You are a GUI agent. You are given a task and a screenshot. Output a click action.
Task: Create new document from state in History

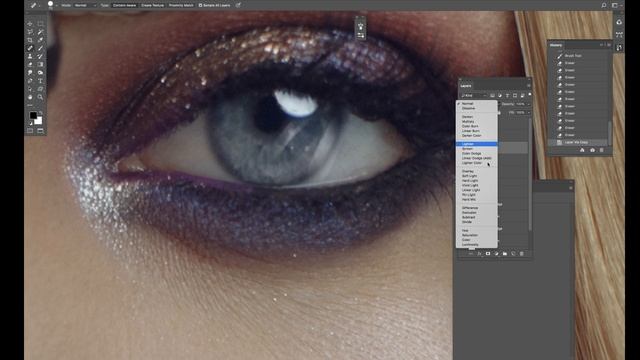click(582, 150)
